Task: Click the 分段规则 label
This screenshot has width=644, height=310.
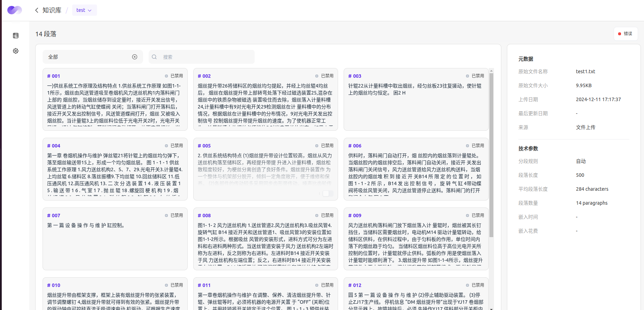Action: coord(528,161)
